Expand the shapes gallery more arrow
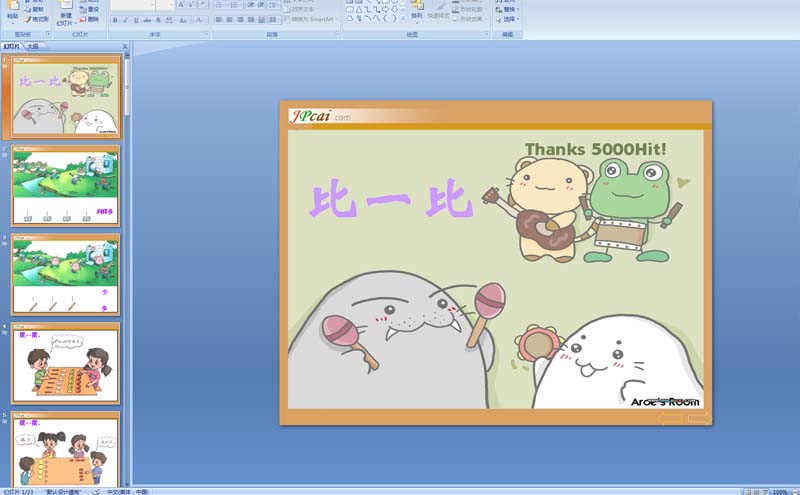Viewport: 800px width, 495px height. pyautogui.click(x=403, y=19)
